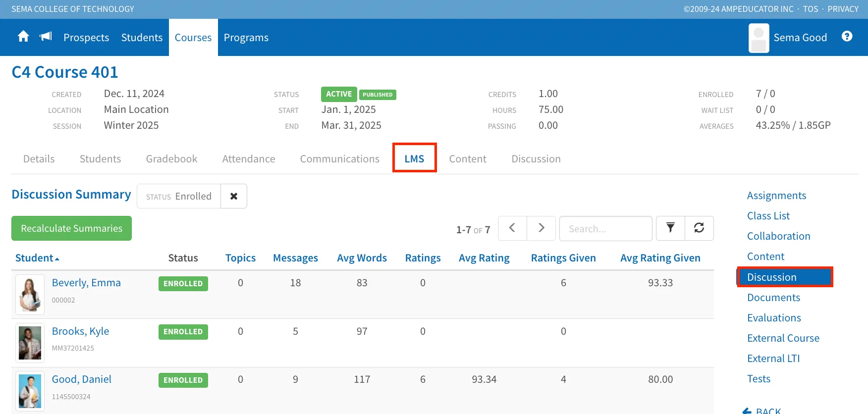The height and width of the screenshot is (414, 868).
Task: Go to next page of results
Action: coord(541,228)
